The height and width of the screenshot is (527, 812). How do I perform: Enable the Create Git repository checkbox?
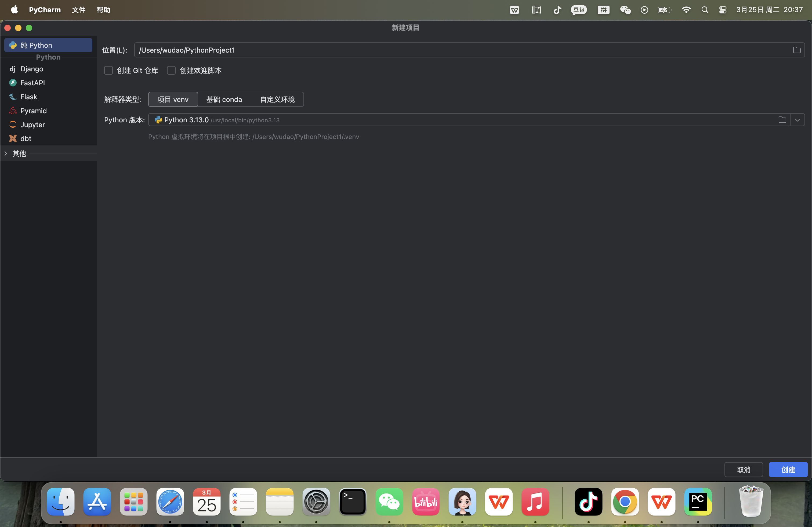click(x=108, y=71)
